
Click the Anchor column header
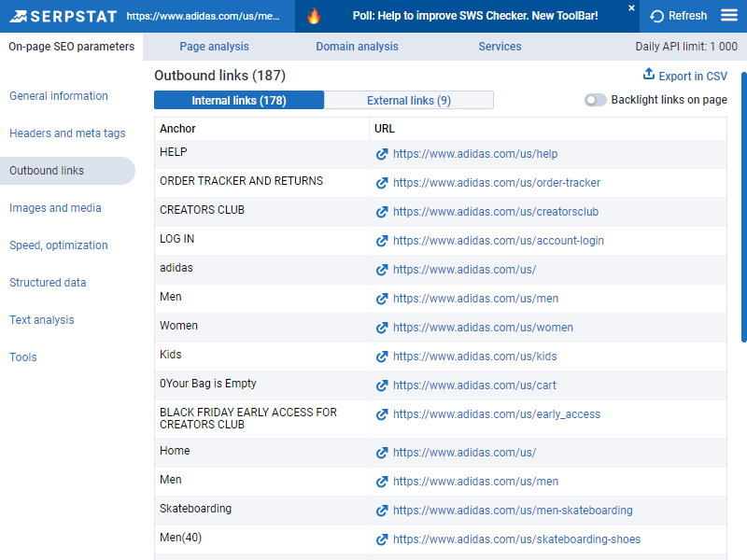[177, 129]
